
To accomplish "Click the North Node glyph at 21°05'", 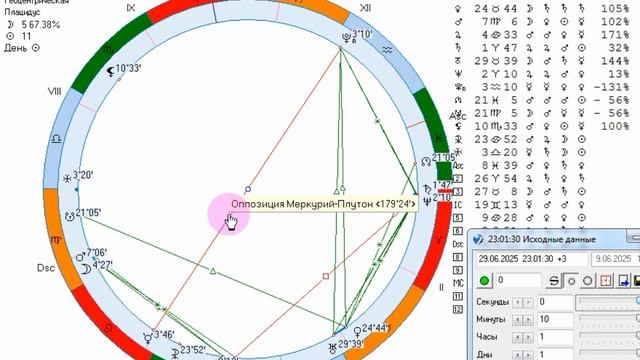I will click(426, 162).
